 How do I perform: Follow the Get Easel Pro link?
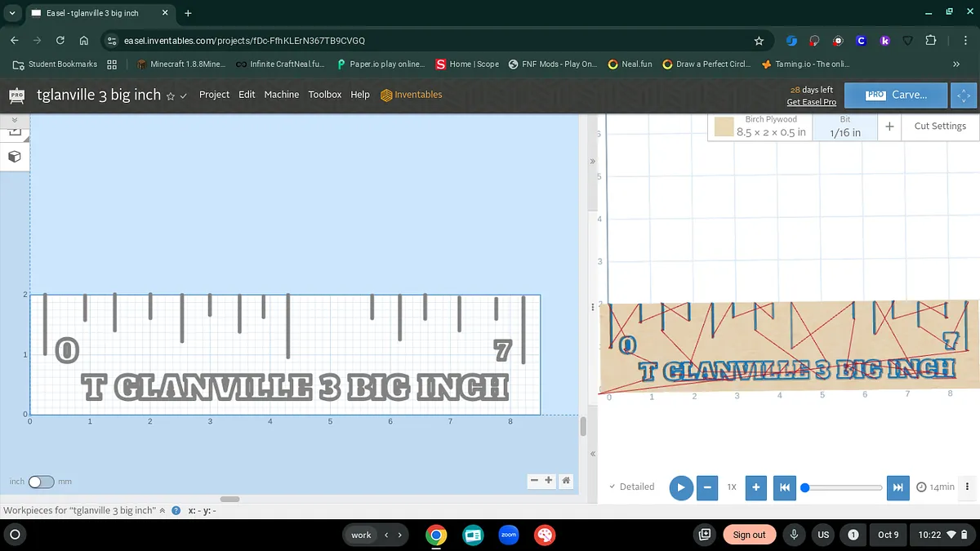(x=811, y=102)
